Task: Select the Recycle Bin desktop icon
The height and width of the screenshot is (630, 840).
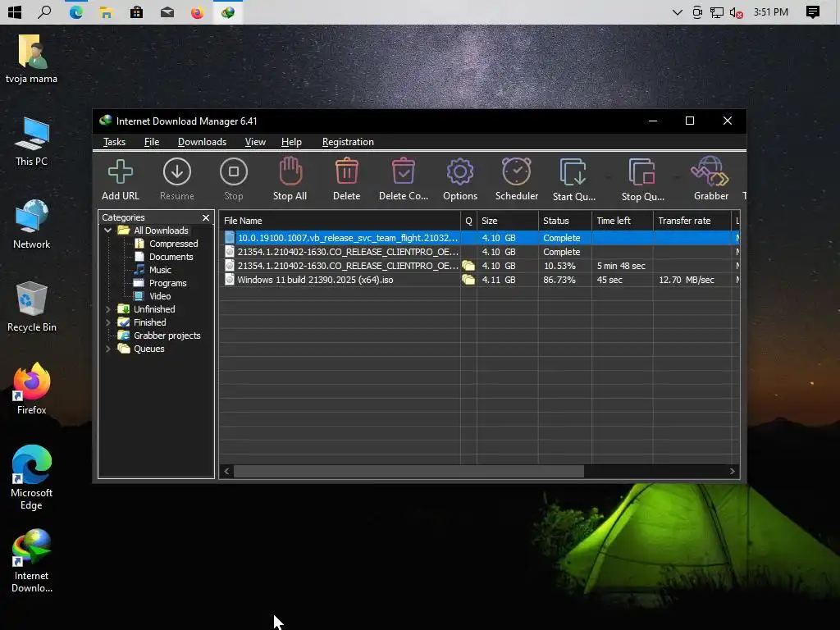Action: coord(32,307)
